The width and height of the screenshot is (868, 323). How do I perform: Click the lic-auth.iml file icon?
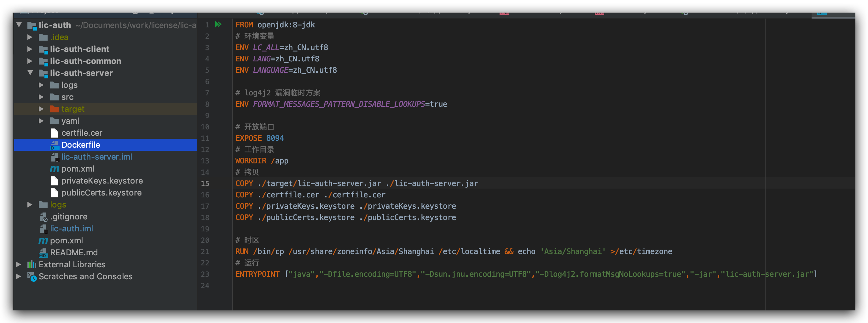43,229
